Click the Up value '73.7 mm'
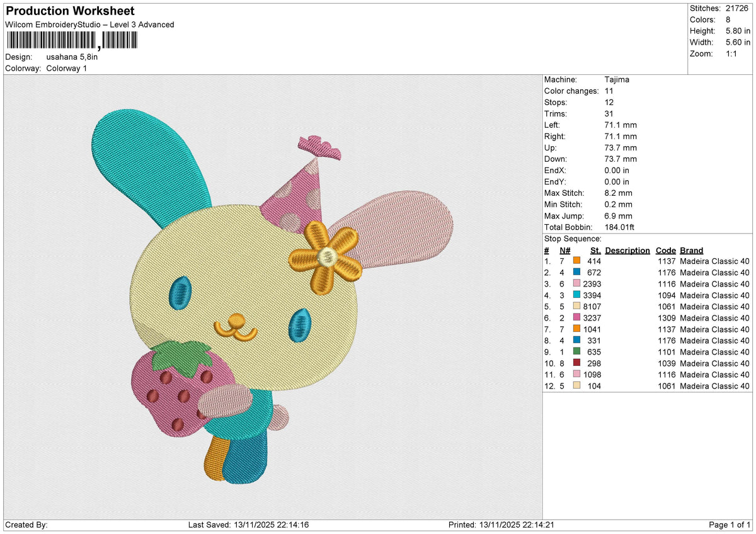Image resolution: width=756 pixels, height=534 pixels. 620,148
